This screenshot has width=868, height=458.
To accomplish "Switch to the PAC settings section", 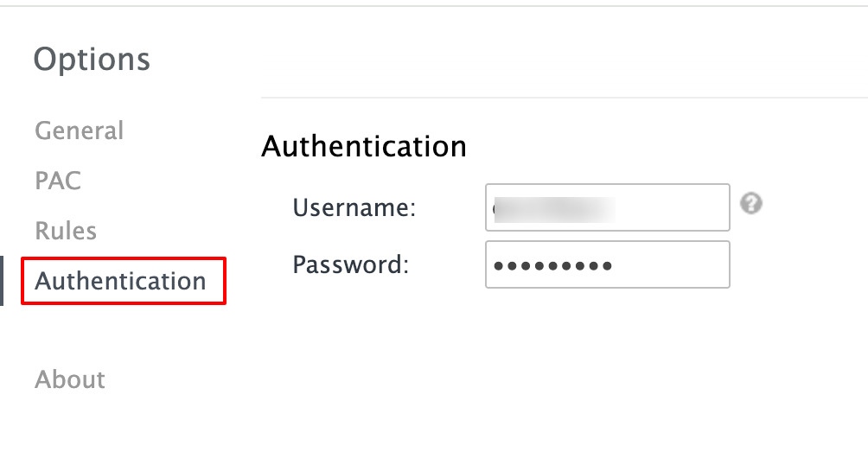I will tap(58, 181).
